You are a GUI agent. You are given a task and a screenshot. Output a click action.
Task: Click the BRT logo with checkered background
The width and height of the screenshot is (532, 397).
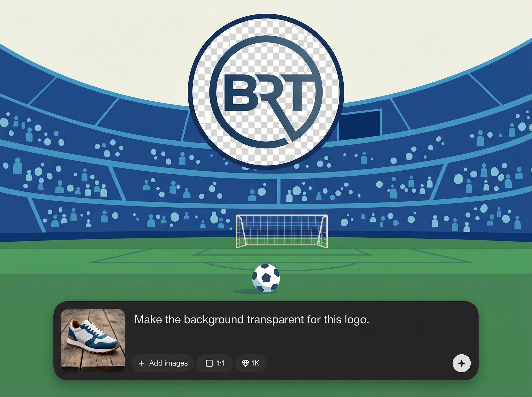click(x=266, y=92)
